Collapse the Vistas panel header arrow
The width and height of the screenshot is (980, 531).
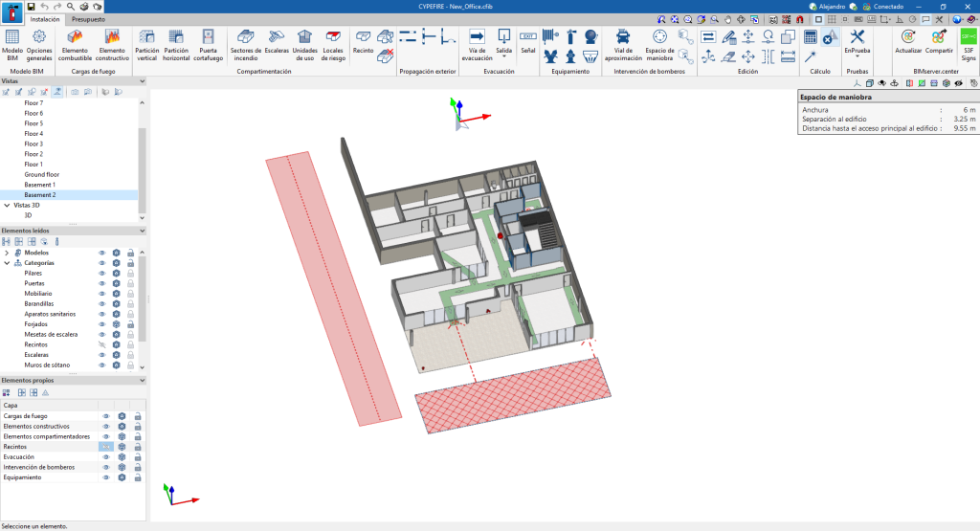click(142, 81)
